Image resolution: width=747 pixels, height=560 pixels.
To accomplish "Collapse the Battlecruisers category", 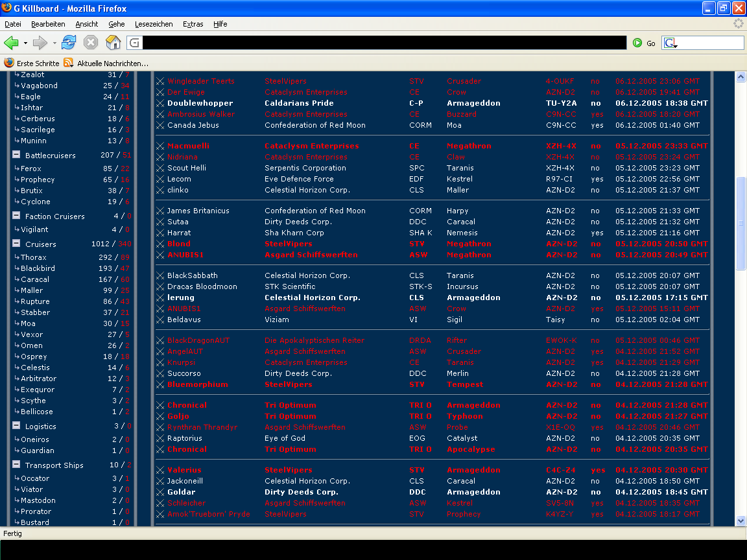I will tap(16, 155).
